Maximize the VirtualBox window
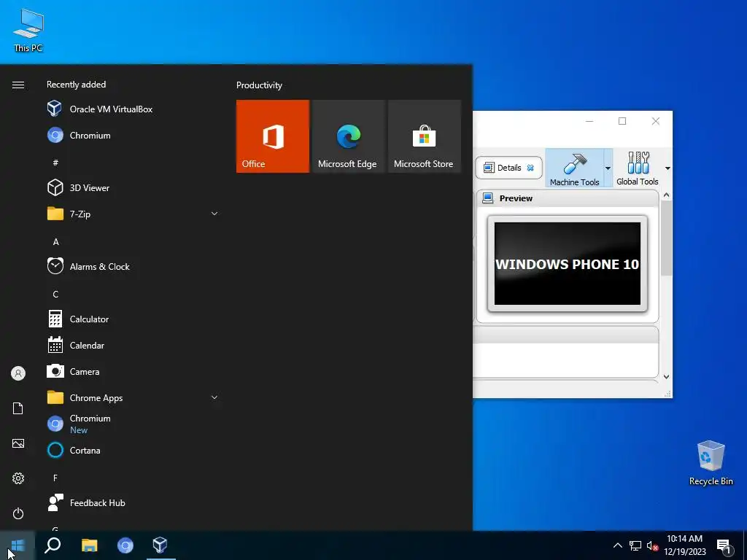 coord(622,121)
